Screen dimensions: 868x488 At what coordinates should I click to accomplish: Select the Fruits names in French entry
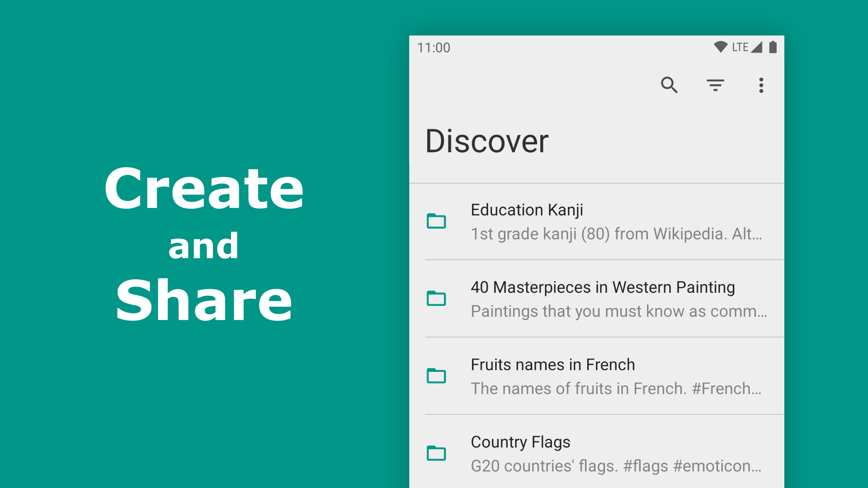pos(552,365)
